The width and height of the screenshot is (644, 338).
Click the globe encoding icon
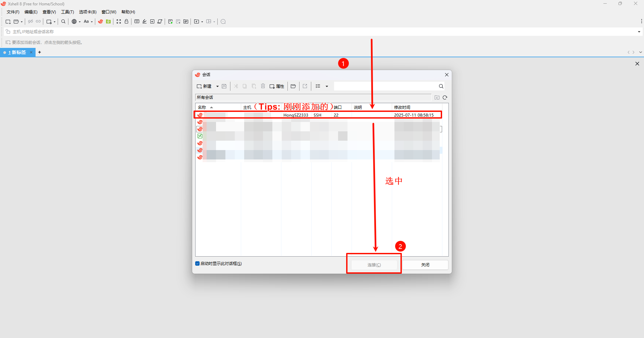74,21
